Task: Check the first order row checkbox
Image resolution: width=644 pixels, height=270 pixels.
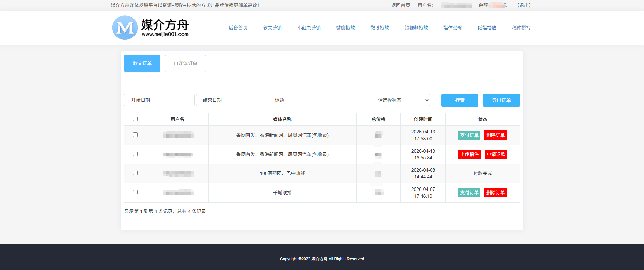Action: pyautogui.click(x=135, y=135)
